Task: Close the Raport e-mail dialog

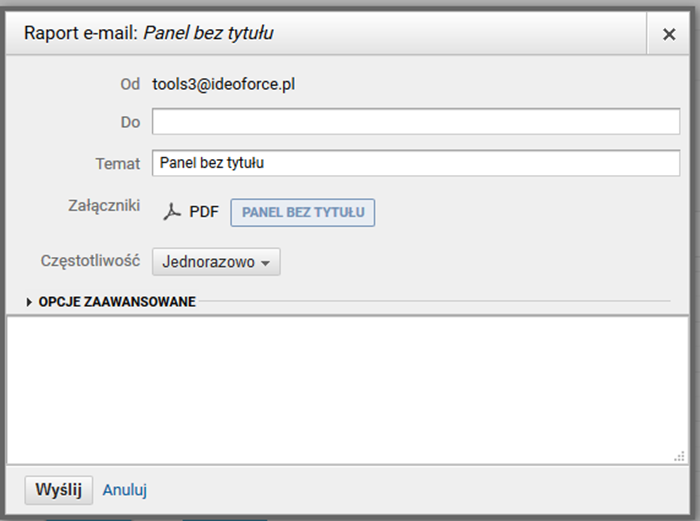Action: [669, 34]
